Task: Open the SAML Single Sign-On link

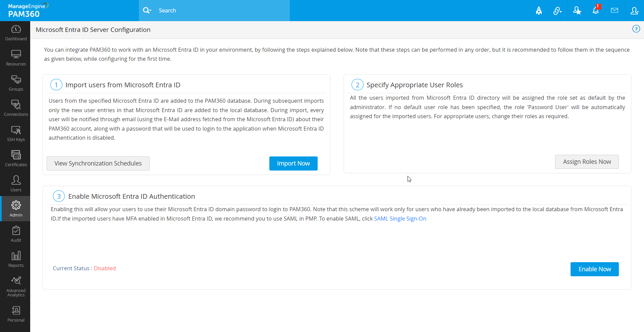Action: click(x=400, y=219)
